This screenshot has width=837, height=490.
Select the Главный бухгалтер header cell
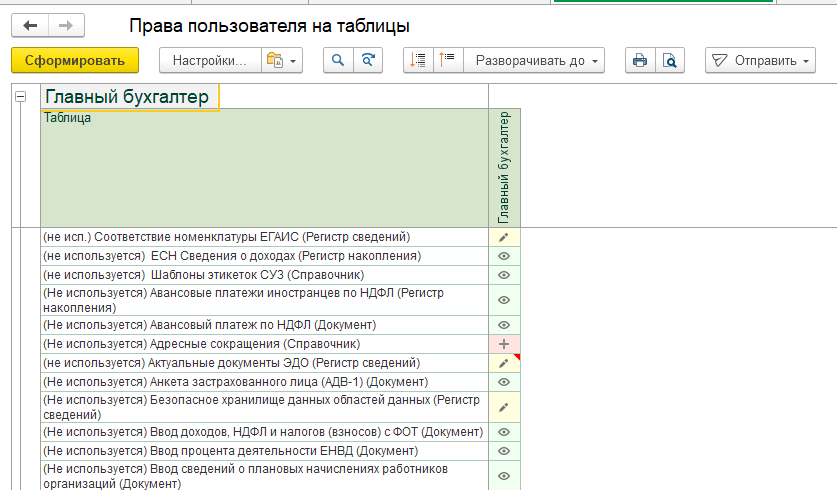point(129,97)
